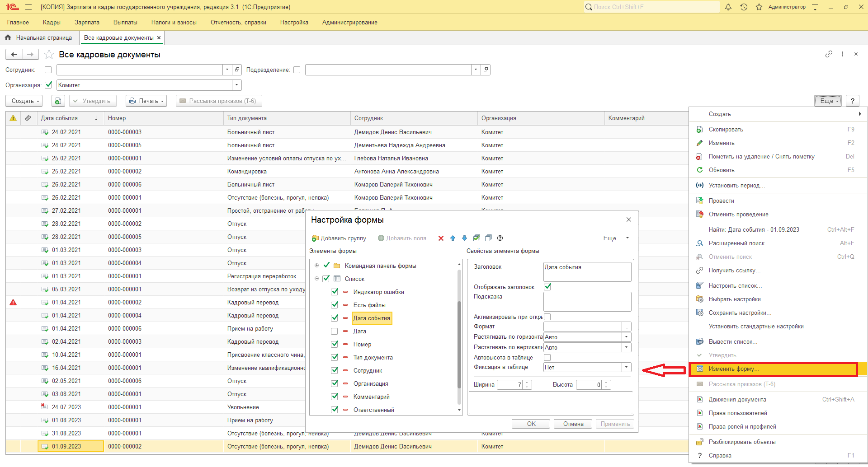Open the Создать dropdown button
Viewport: 868px width, 467px height.
tap(24, 101)
